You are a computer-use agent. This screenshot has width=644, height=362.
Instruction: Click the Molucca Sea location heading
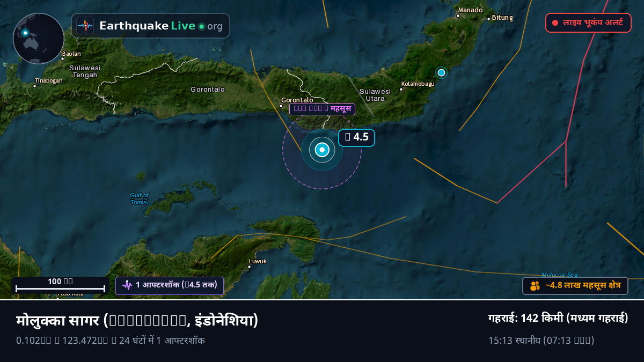(137, 321)
